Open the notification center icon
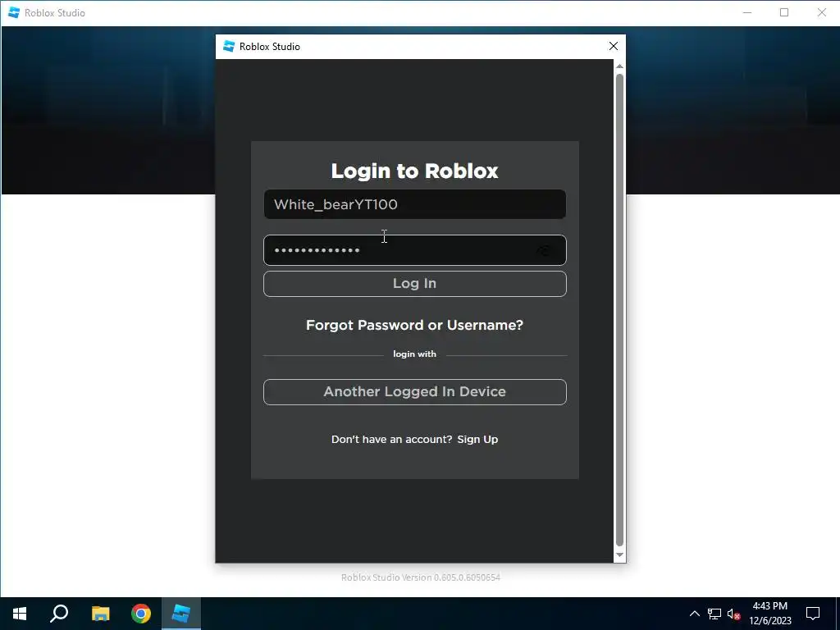 pos(813,614)
